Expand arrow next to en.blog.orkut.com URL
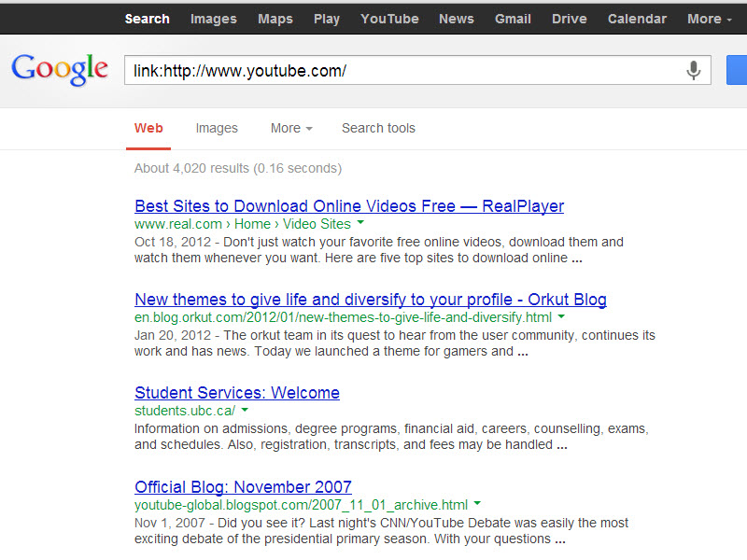The width and height of the screenshot is (747, 560). [x=561, y=316]
